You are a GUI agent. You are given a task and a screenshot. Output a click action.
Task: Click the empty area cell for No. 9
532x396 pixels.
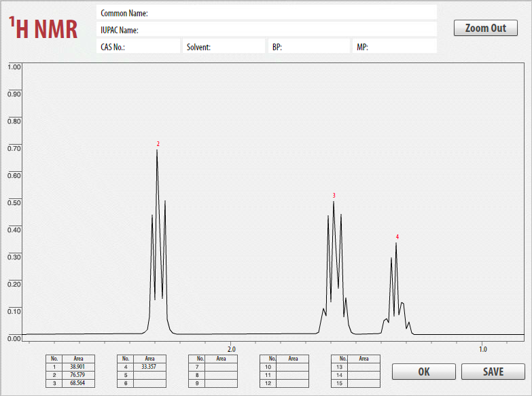click(221, 383)
